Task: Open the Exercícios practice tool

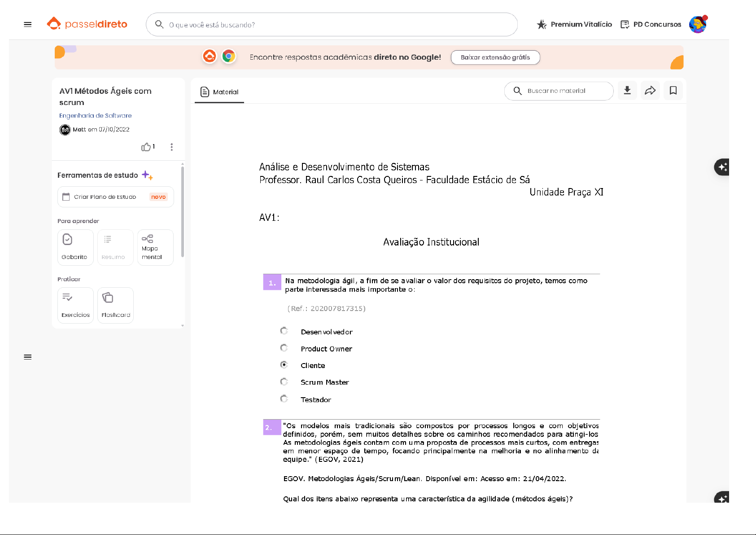Action: 75,305
